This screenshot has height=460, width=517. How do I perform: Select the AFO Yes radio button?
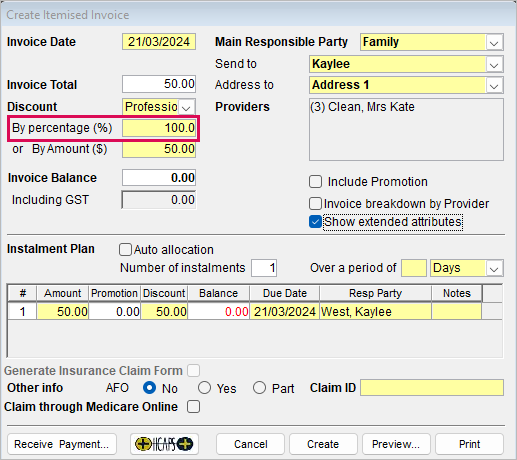click(204, 388)
